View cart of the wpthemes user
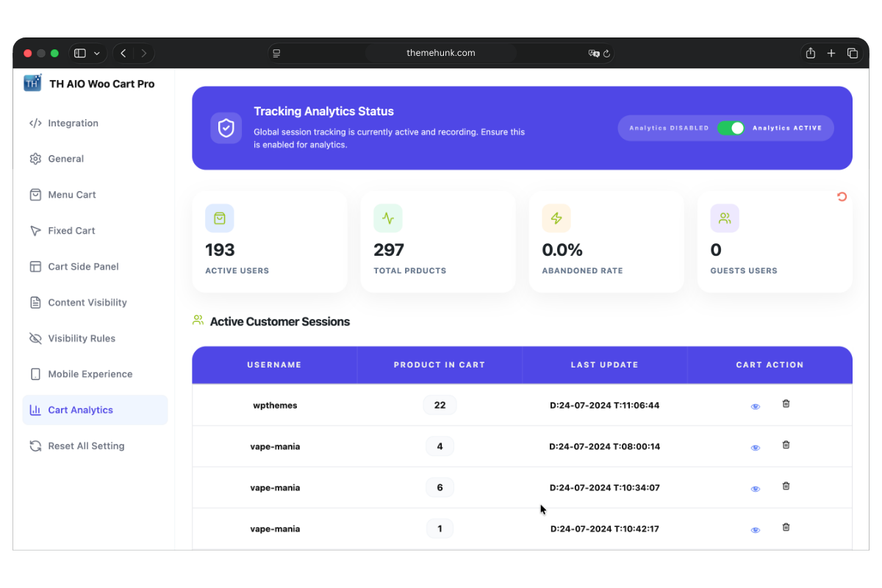This screenshot has height=588, width=882. pos(755,406)
